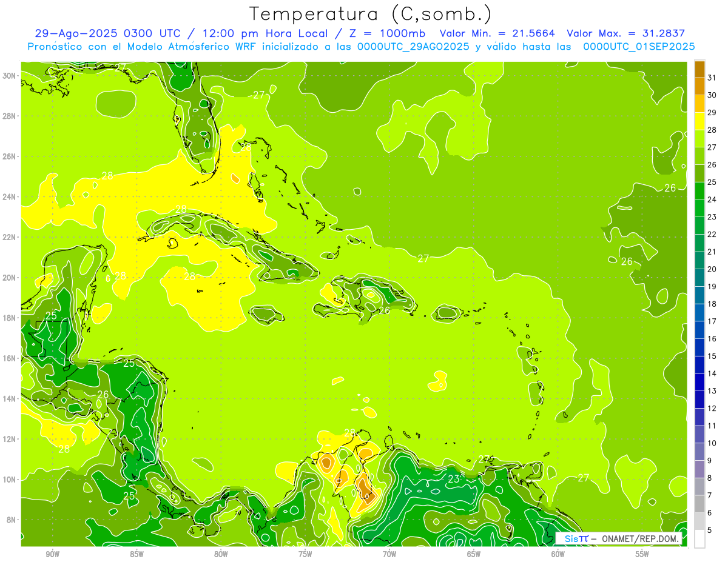Click the '90W' longitude axis label
The height and width of the screenshot is (562, 728).
coord(52,554)
